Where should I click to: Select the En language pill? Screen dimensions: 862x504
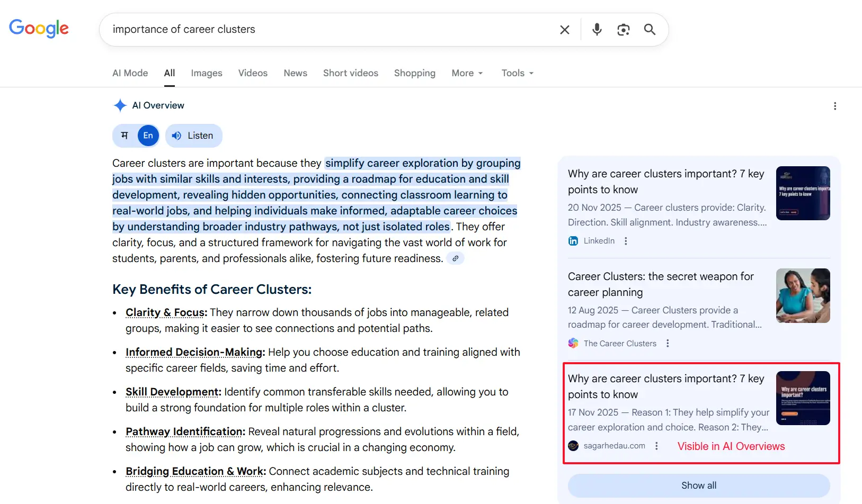point(148,136)
